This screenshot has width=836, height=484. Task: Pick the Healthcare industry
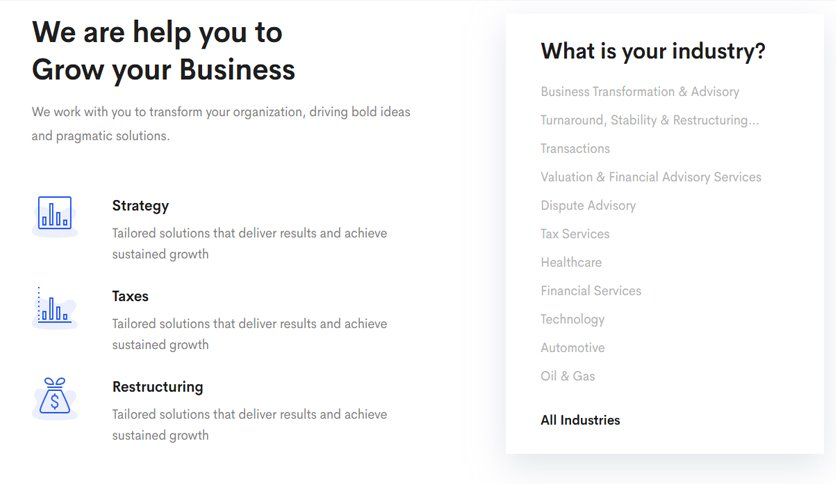click(x=571, y=262)
